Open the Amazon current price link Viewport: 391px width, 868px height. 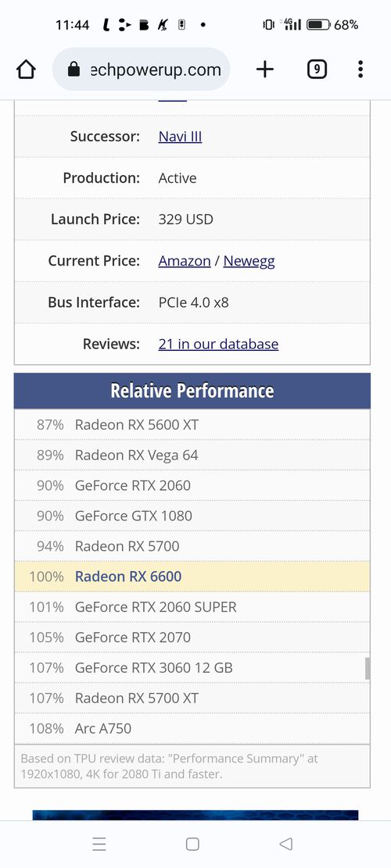pos(185,261)
